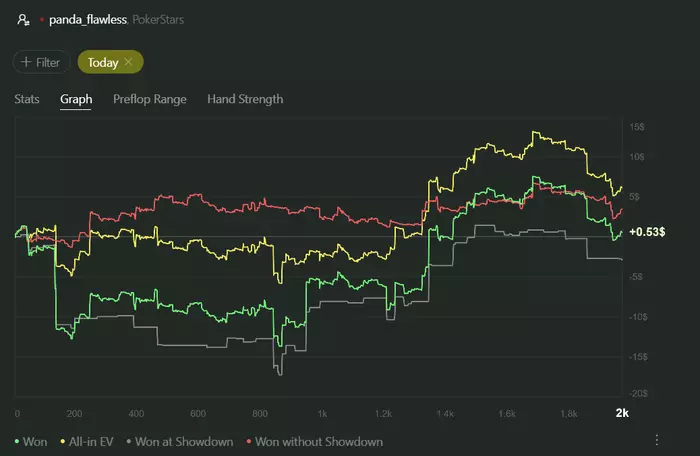Open the Preflop Range tab
The image size is (700, 456).
(x=149, y=99)
